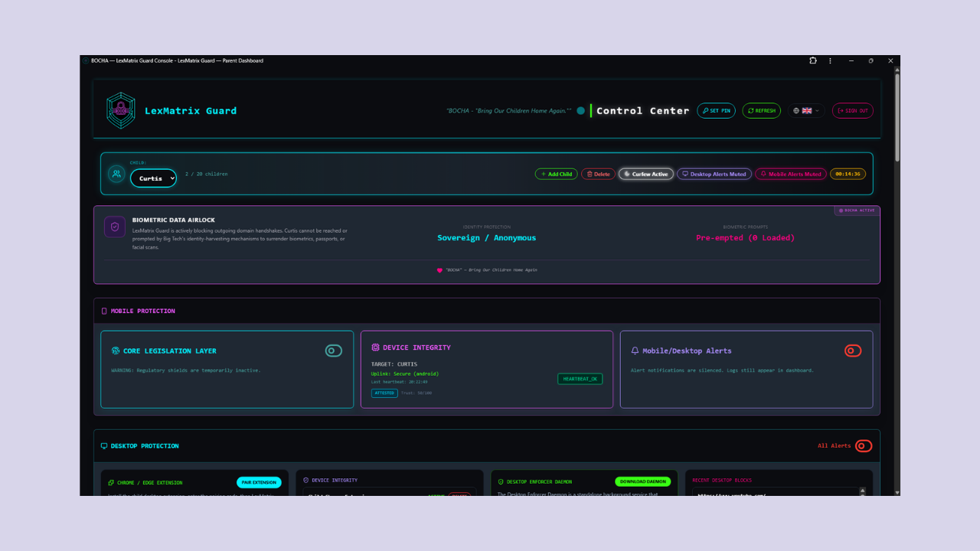980x551 pixels.
Task: Toggle the Curfew Active pill
Action: [646, 174]
